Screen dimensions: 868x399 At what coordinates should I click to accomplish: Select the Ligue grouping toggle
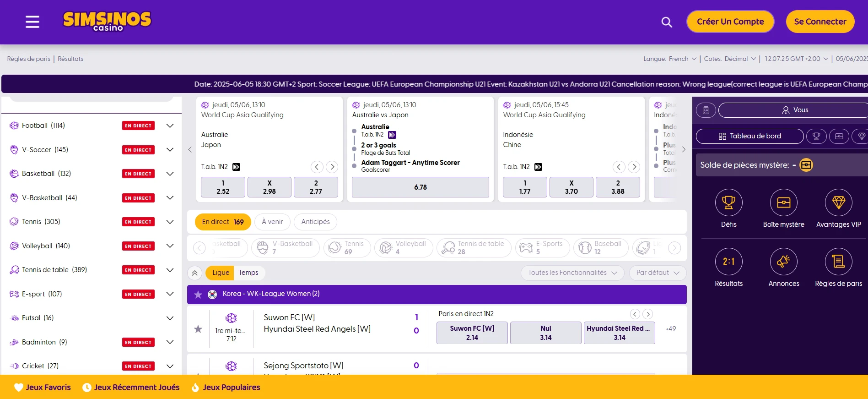220,273
